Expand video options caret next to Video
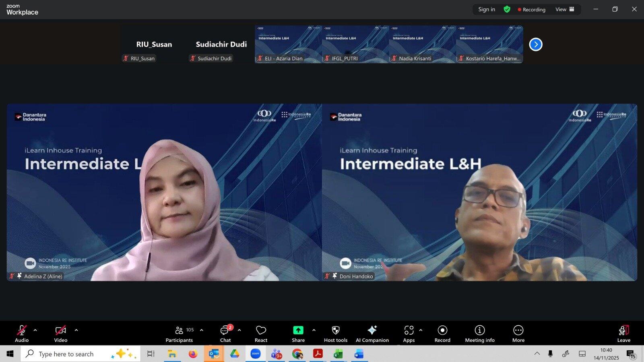Image resolution: width=644 pixels, height=362 pixels. (76, 330)
